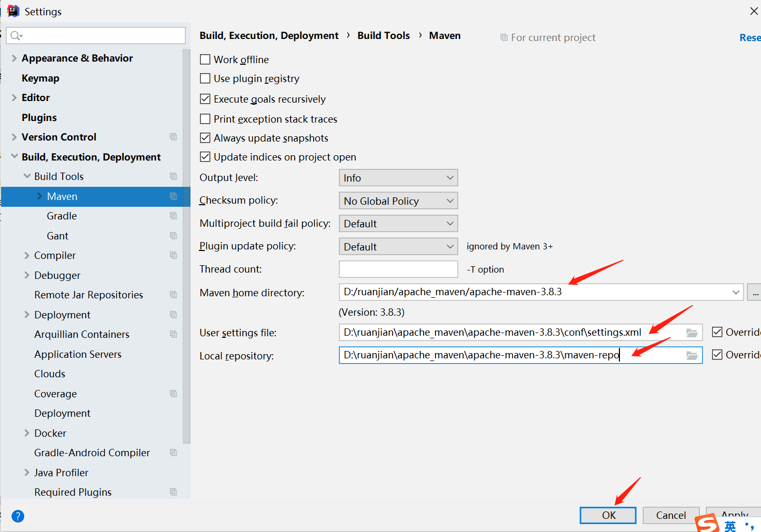The width and height of the screenshot is (761, 532).
Task: Click project-level icon beside Arquillian Containers
Action: pos(173,334)
